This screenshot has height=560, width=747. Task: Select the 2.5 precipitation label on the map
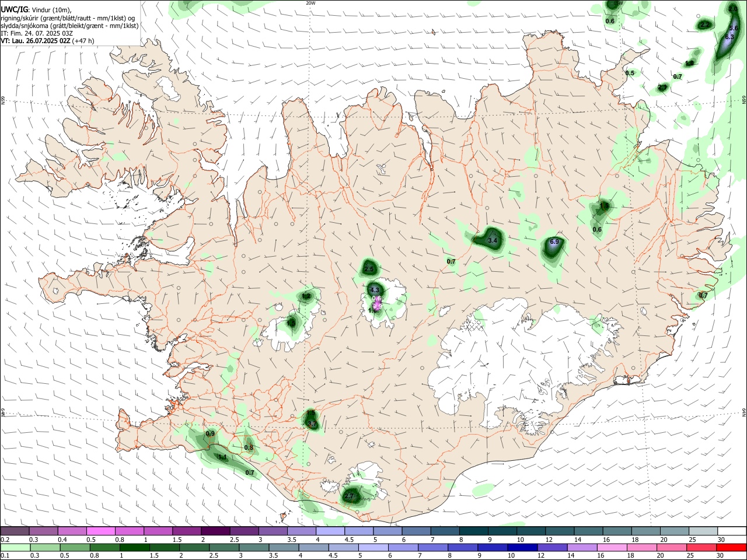369,269
